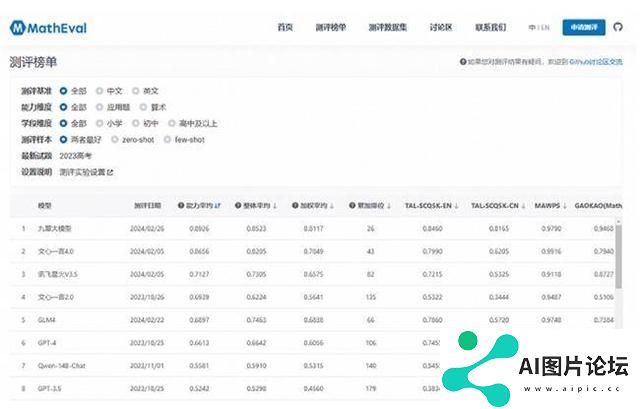Click the sort arrow on the 整体平均 column
This screenshot has width=640, height=409.
click(x=275, y=205)
